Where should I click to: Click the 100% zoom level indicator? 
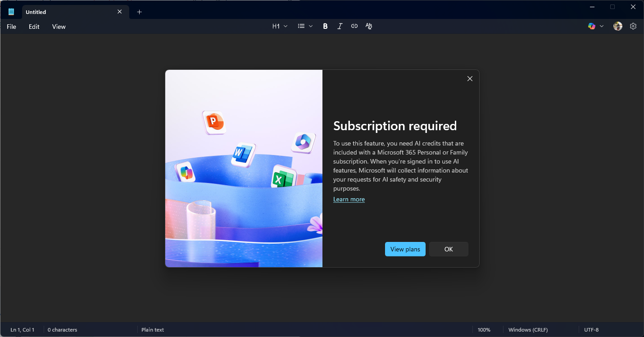pos(484,330)
